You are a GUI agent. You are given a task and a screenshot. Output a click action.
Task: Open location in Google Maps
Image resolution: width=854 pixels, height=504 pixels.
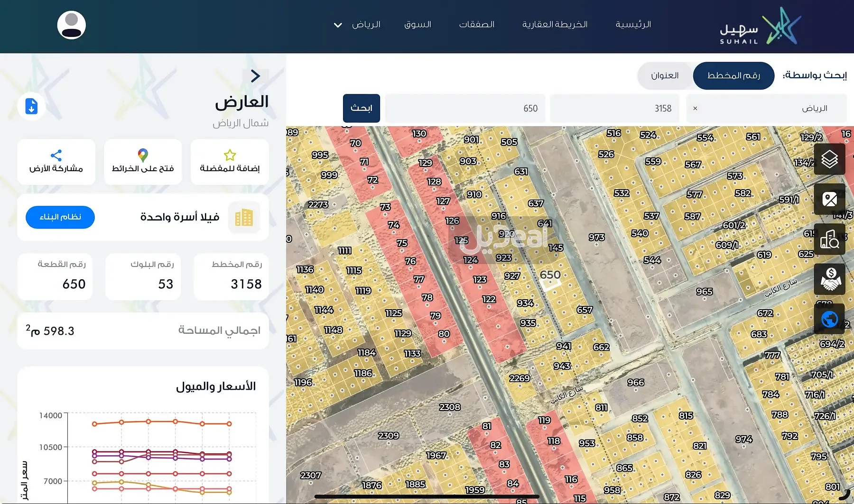pyautogui.click(x=143, y=161)
